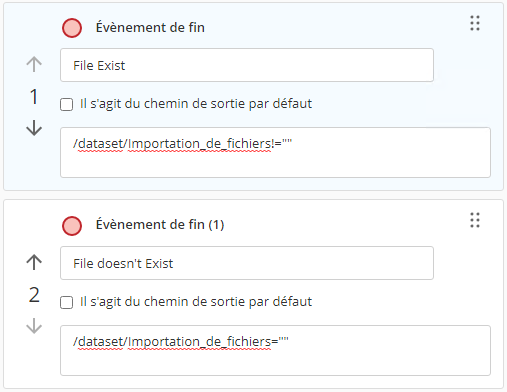507x392 pixels.
Task: Move path 2 up with the up arrow
Action: coord(34,262)
